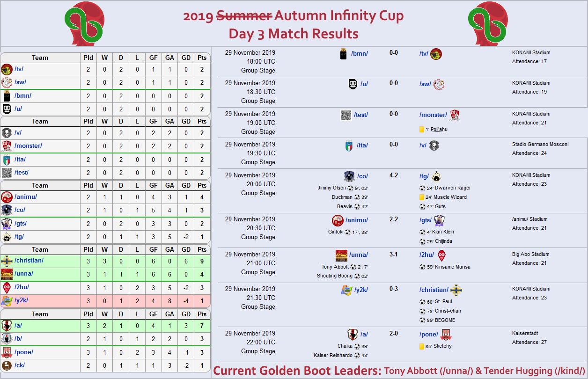
Task: Click the /animu/ team logo in match results
Action: 338,220
